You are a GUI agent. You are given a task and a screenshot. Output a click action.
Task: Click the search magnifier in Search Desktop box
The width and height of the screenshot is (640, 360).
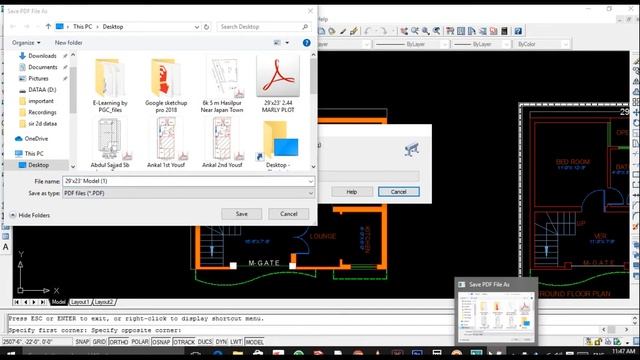click(305, 27)
